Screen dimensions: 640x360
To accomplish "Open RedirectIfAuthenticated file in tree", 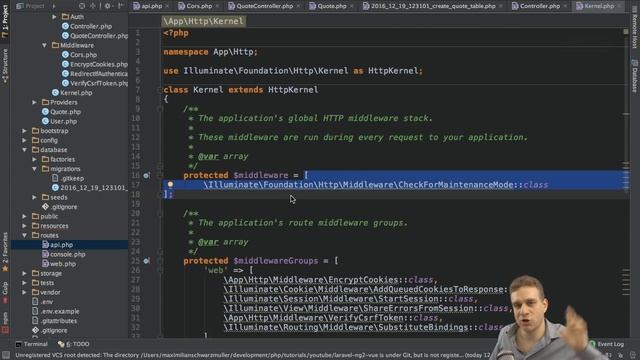I will tap(95, 74).
